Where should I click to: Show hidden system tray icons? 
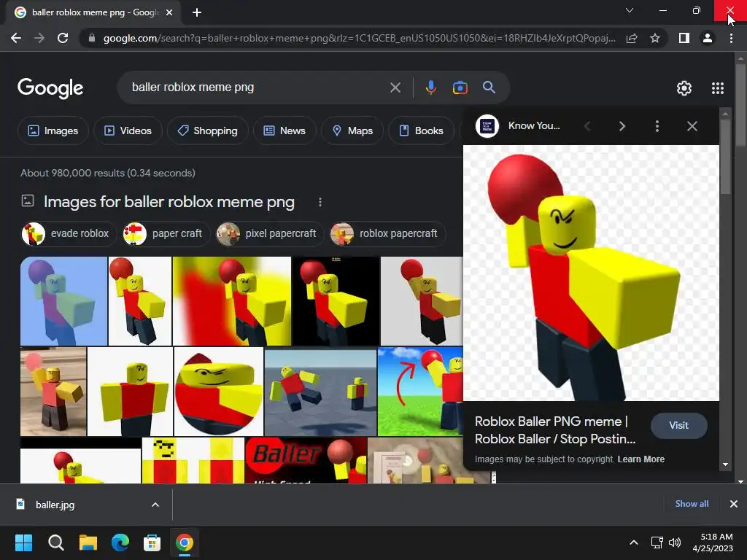tap(634, 542)
